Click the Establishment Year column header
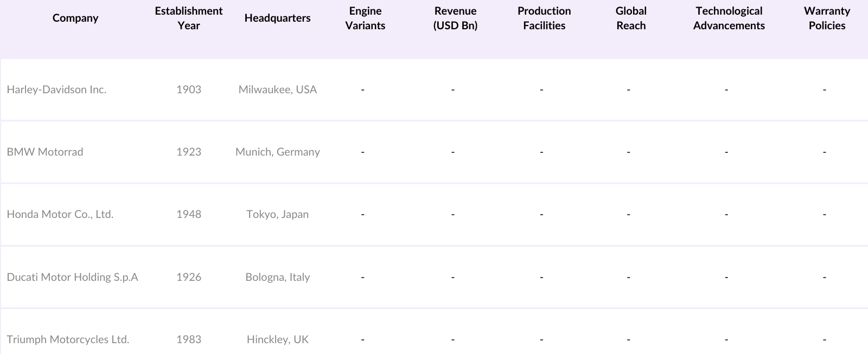The image size is (868, 354). pyautogui.click(x=189, y=18)
